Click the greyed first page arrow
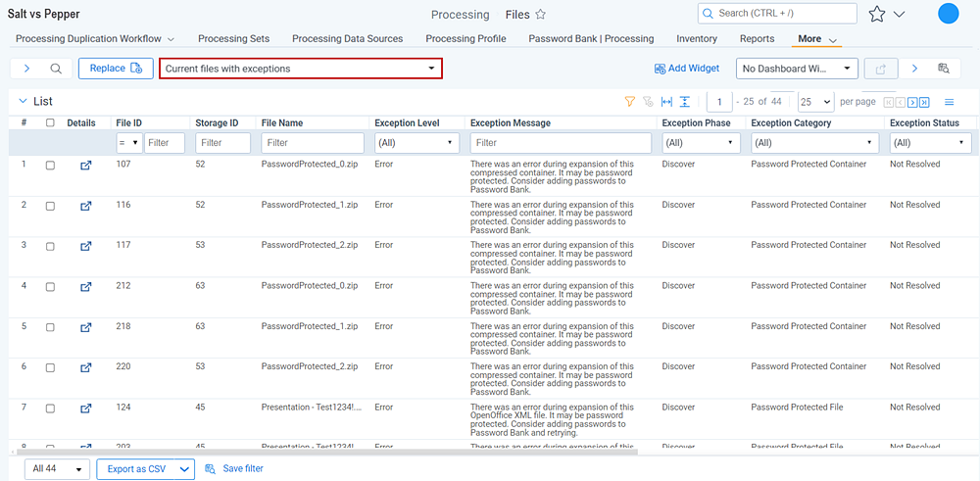Viewport: 980px width, 481px height. coord(888,103)
